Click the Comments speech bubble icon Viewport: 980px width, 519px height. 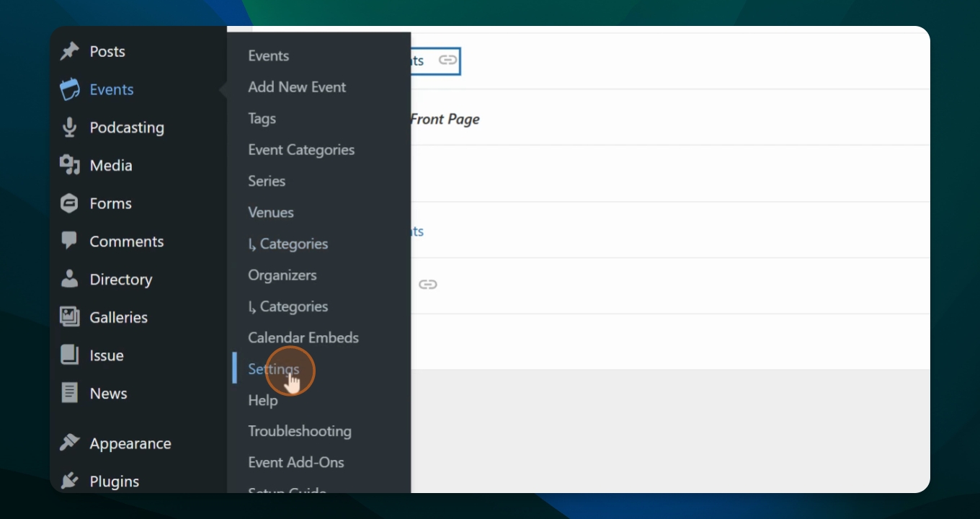(70, 241)
